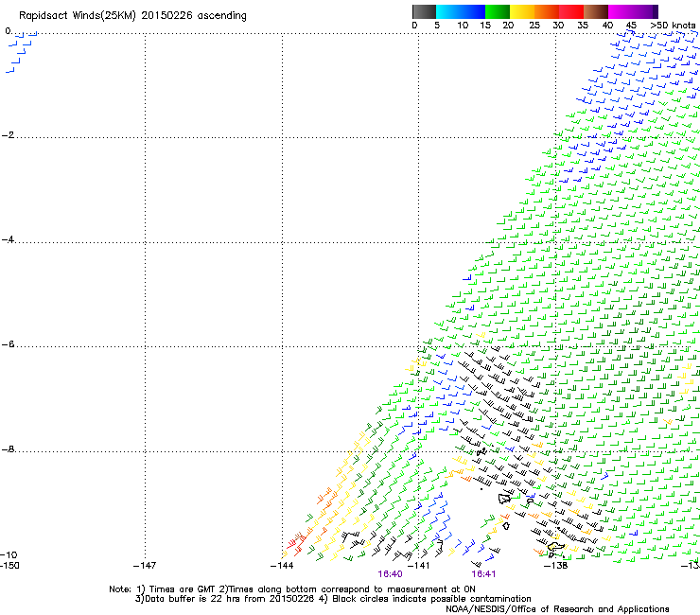Click the '-8' latitude axis label
The height and width of the screenshot is (615, 700).
(x=8, y=449)
